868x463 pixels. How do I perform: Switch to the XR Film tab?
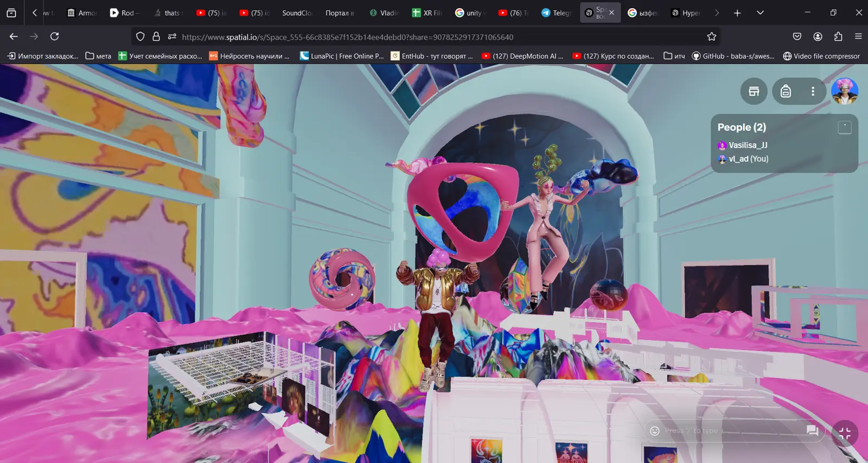point(428,12)
